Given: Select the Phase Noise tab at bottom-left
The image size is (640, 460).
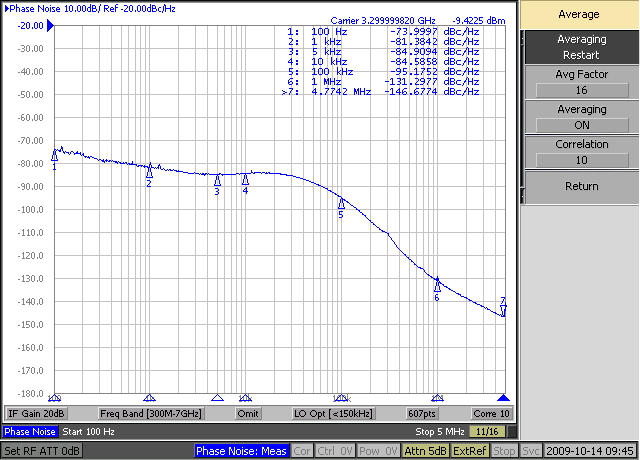Looking at the screenshot, I should click(x=29, y=432).
